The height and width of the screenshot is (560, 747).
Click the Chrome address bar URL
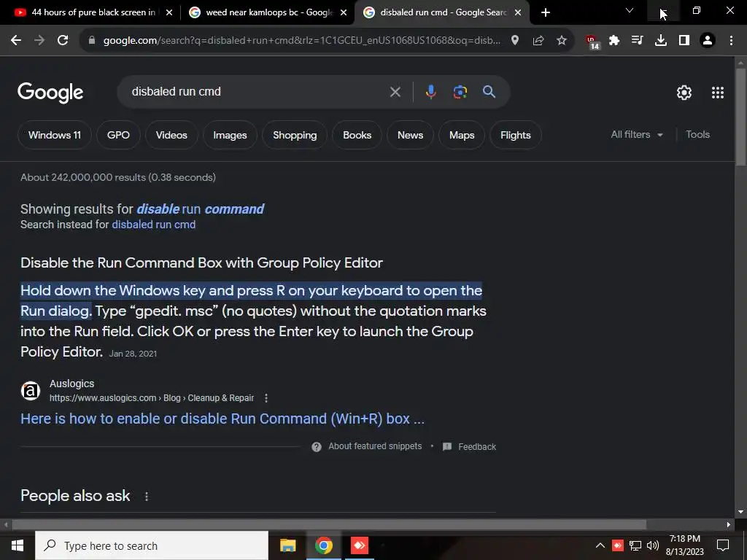coord(302,41)
